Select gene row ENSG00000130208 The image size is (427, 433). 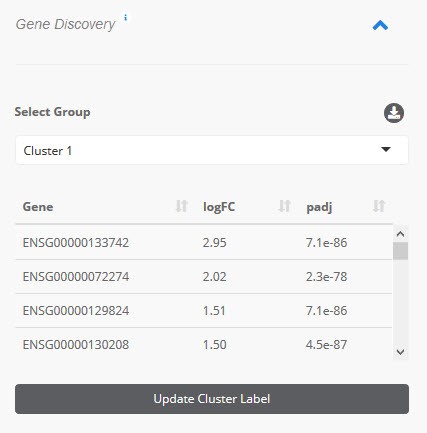[x=204, y=344]
